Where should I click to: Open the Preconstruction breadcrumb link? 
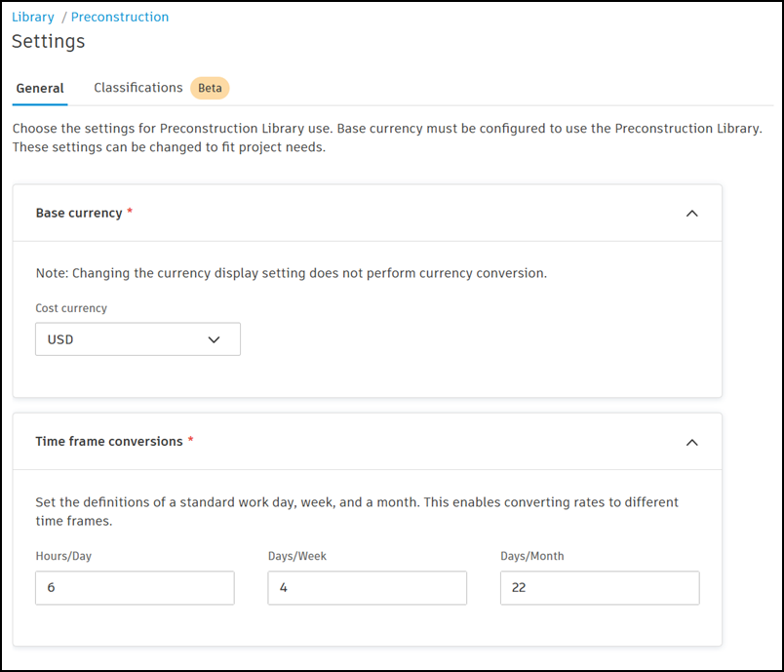(119, 17)
